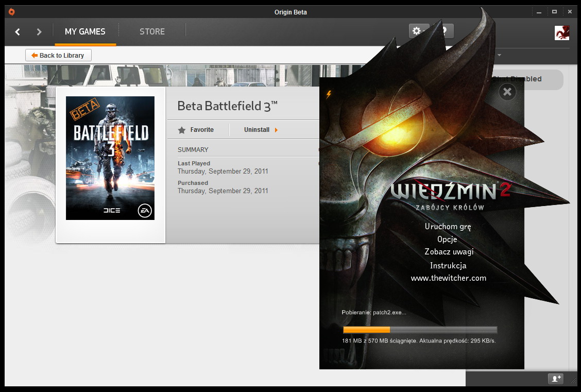Image resolution: width=581 pixels, height=392 pixels.
Task: Click the help question mark icon
Action: click(446, 31)
